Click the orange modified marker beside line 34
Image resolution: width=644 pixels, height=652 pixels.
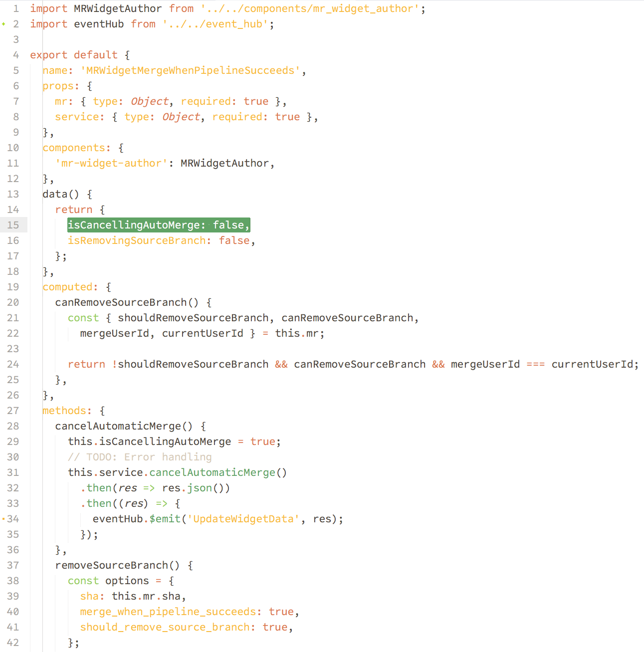click(3, 519)
